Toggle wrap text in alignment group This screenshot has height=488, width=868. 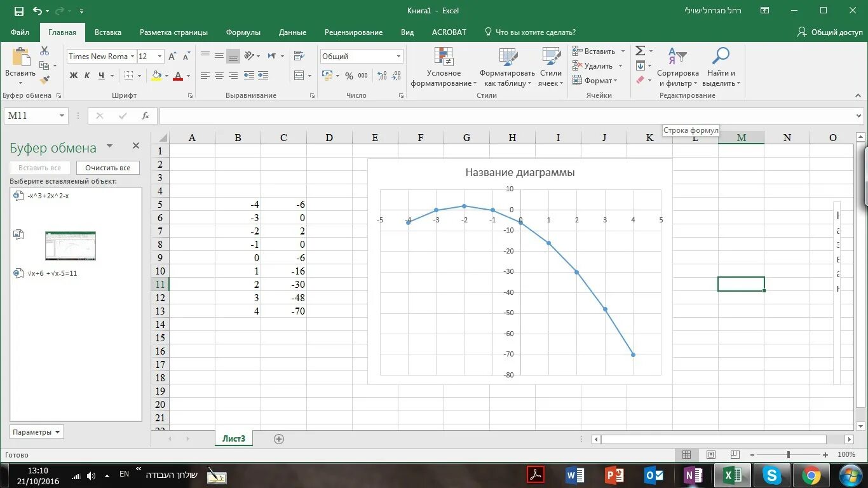pos(299,55)
